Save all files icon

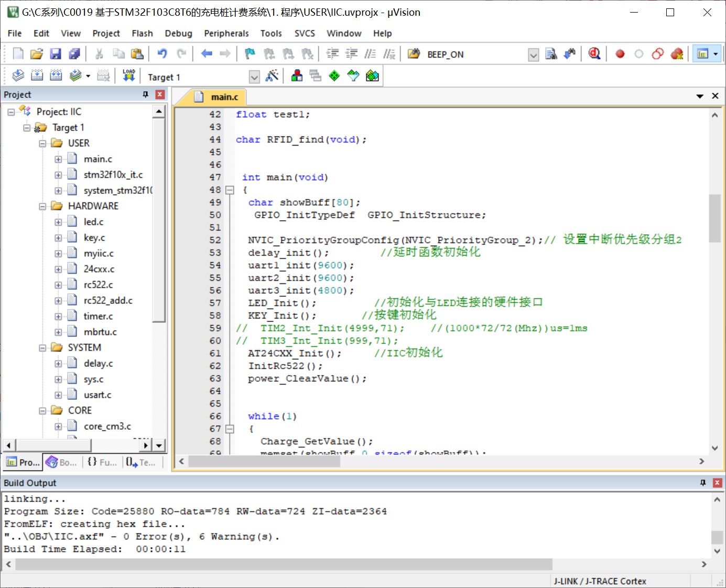pos(74,53)
